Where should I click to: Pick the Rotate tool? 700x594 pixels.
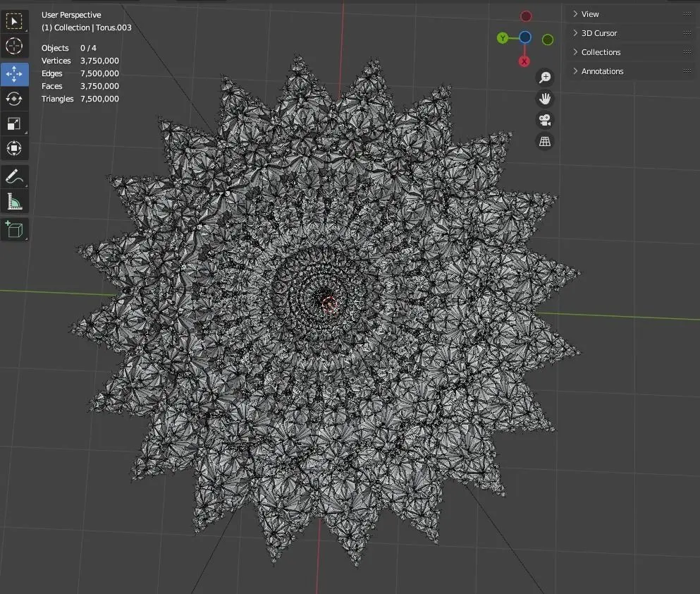tap(14, 99)
